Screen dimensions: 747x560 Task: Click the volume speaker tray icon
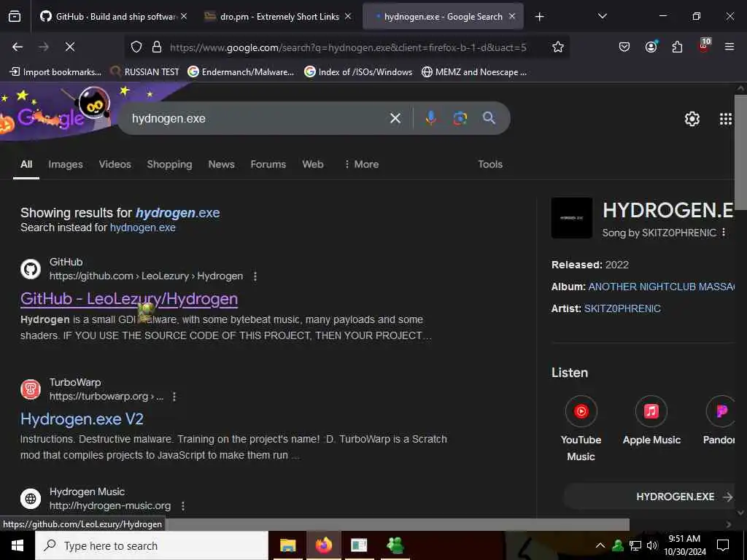651,545
